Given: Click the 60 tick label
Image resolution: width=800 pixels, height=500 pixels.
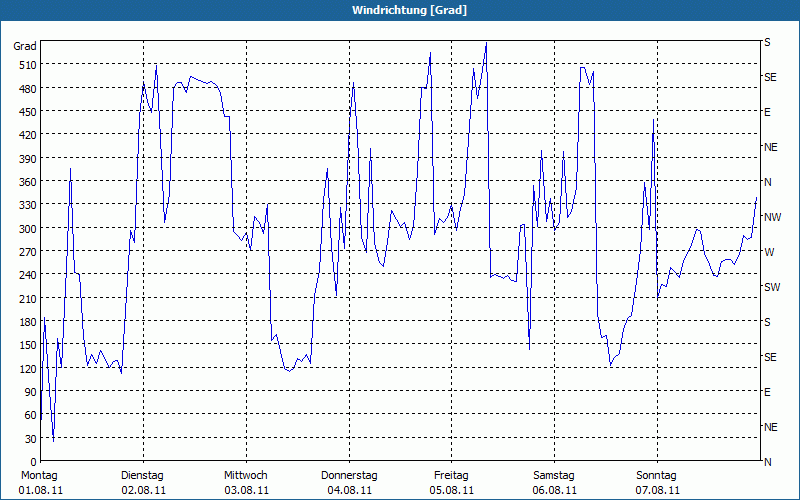Looking at the screenshot, I should pos(31,415).
